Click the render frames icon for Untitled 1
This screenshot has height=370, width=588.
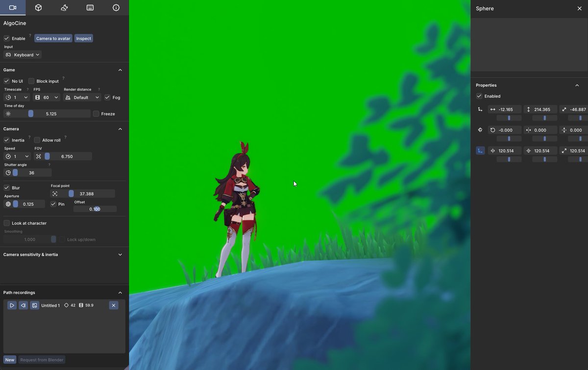[34, 305]
